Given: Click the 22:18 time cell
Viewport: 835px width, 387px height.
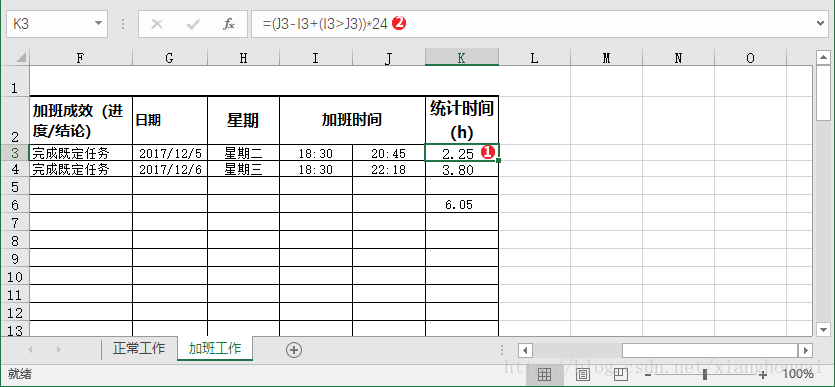Looking at the screenshot, I should pos(389,169).
